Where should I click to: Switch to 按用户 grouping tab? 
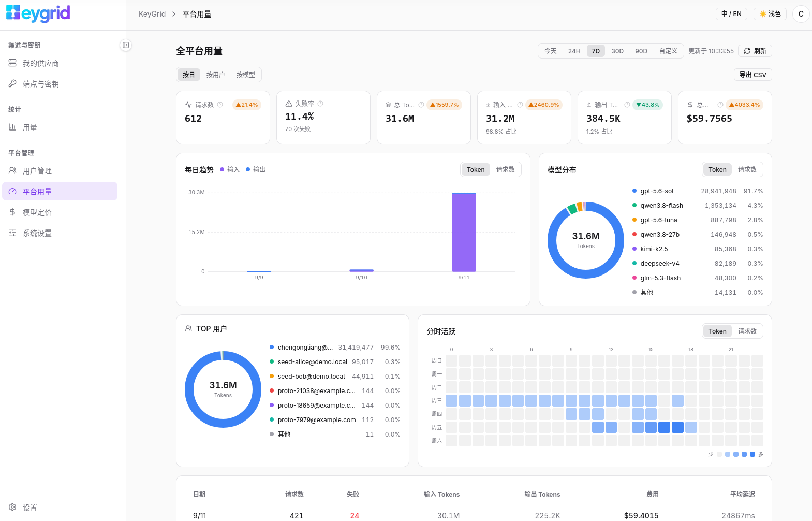click(x=215, y=75)
